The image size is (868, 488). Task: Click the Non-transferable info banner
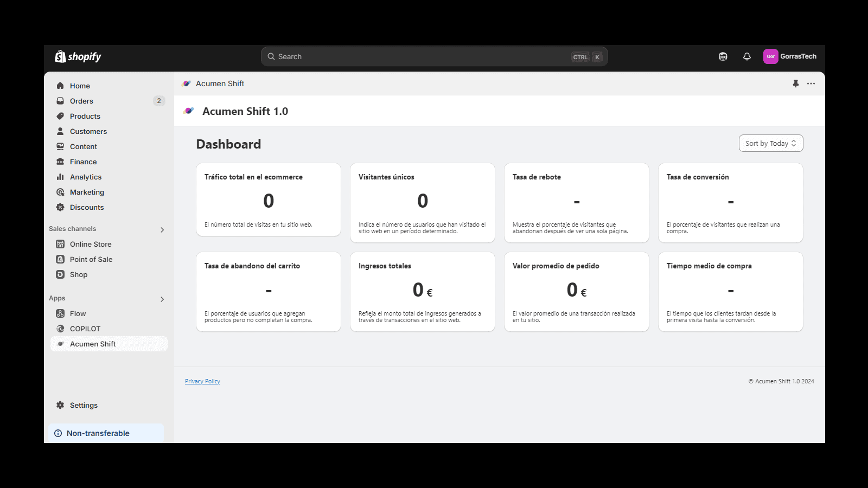[106, 433]
